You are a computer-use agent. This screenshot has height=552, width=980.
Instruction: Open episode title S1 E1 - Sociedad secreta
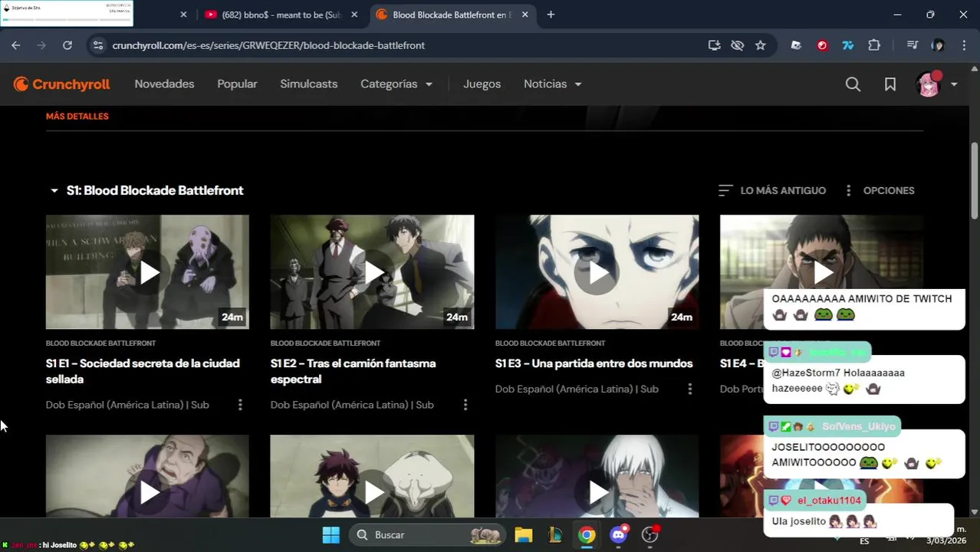point(143,371)
